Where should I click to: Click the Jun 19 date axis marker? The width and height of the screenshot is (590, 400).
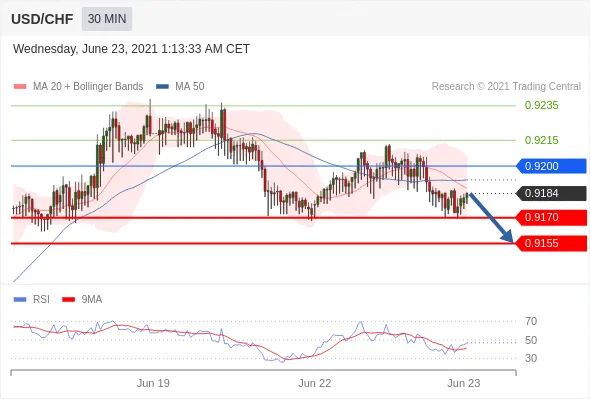click(153, 383)
